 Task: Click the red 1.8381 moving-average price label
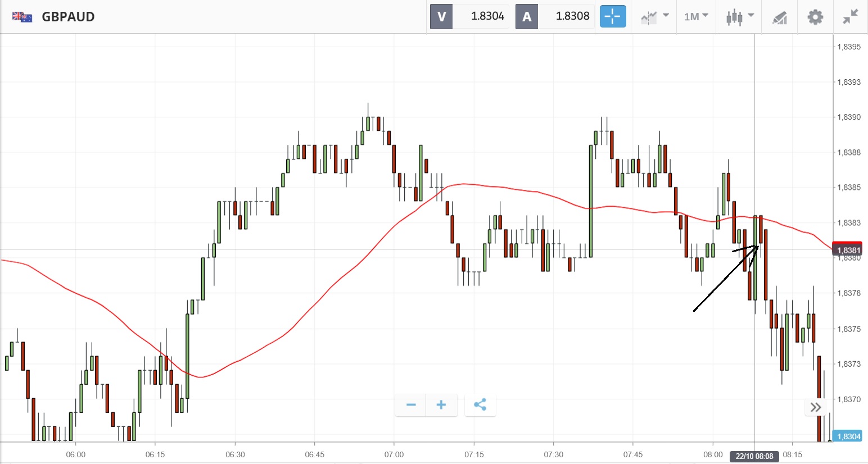pos(847,250)
